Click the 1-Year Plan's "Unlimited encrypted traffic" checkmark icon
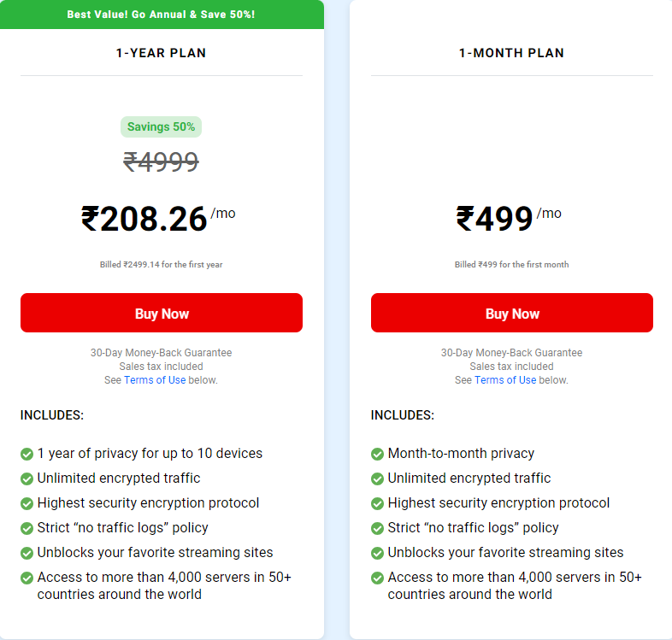Image resolution: width=672 pixels, height=640 pixels. coord(27,479)
